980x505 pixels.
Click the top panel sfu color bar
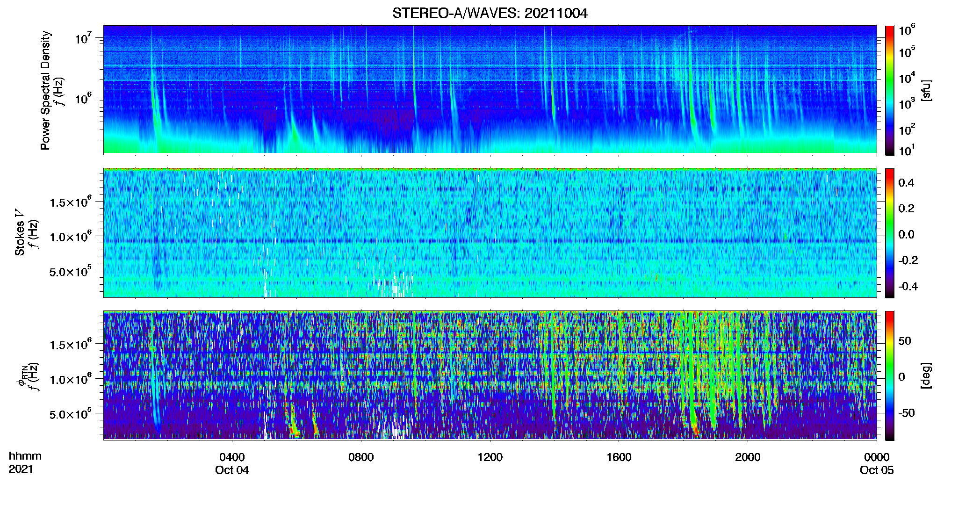[890, 90]
